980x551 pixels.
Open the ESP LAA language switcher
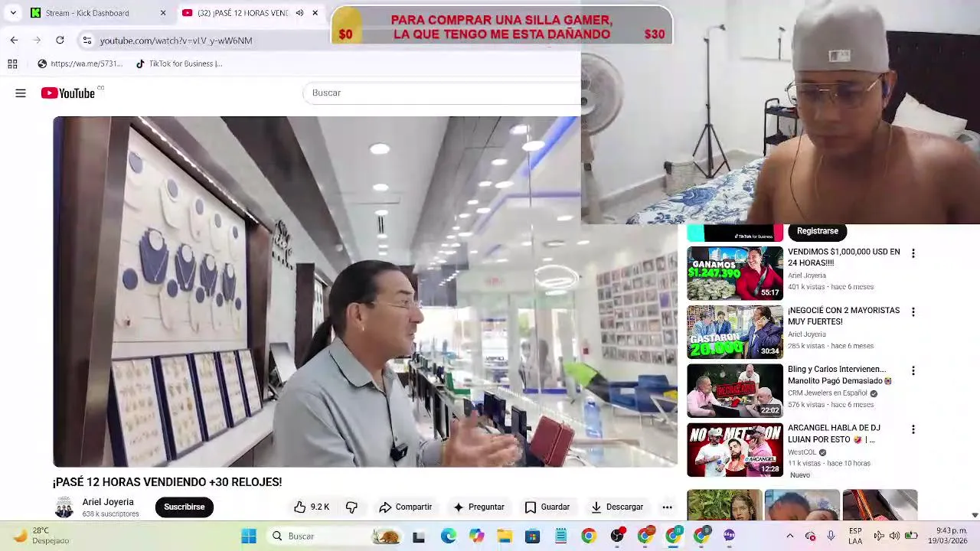click(855, 536)
